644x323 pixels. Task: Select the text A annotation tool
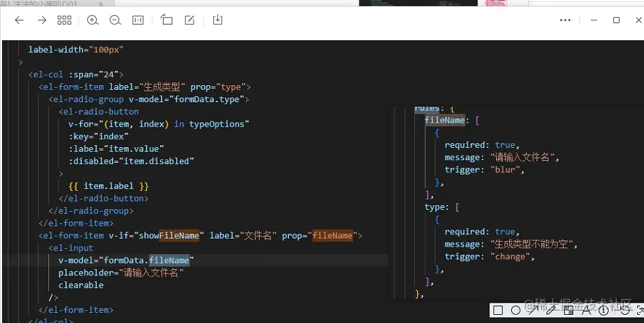[x=586, y=310]
